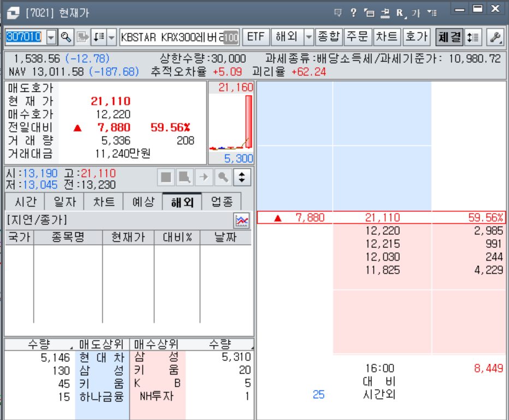Image resolution: width=509 pixels, height=420 pixels.
Task: Toggle the ETF button
Action: point(256,37)
